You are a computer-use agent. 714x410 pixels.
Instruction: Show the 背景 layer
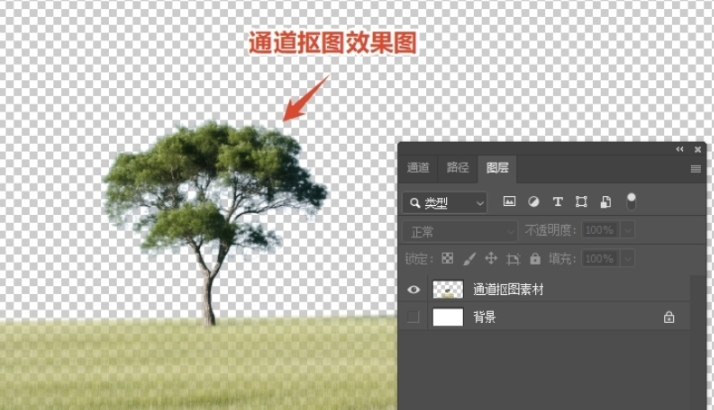tap(413, 317)
